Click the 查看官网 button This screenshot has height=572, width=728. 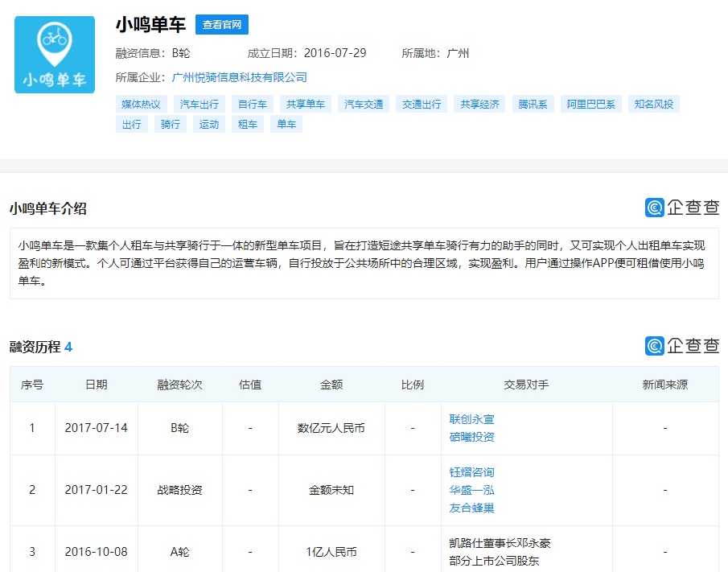pos(222,24)
